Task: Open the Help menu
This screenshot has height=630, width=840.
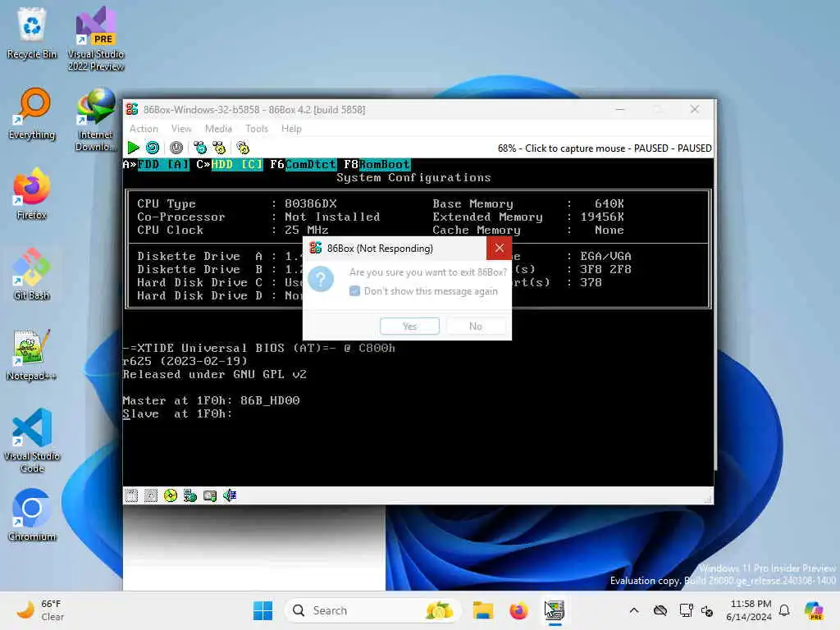Action: [x=291, y=129]
